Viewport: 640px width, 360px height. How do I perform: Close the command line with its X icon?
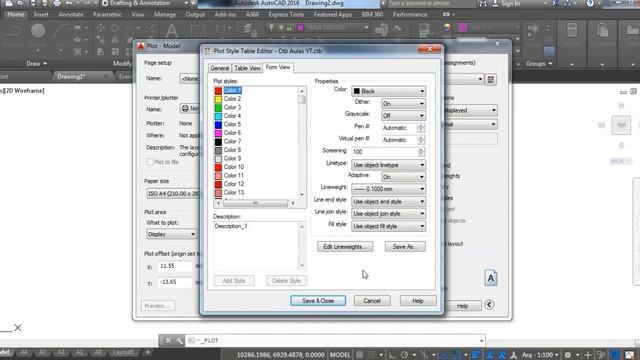[168, 340]
